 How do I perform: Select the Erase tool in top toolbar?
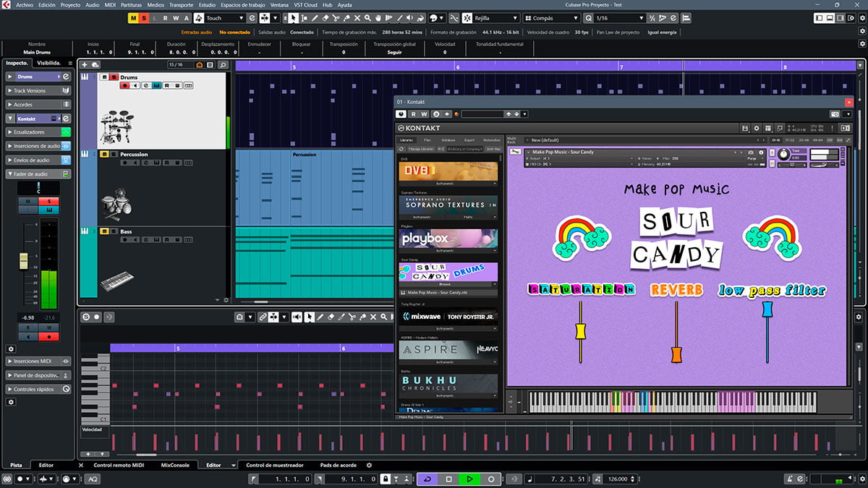pos(325,18)
